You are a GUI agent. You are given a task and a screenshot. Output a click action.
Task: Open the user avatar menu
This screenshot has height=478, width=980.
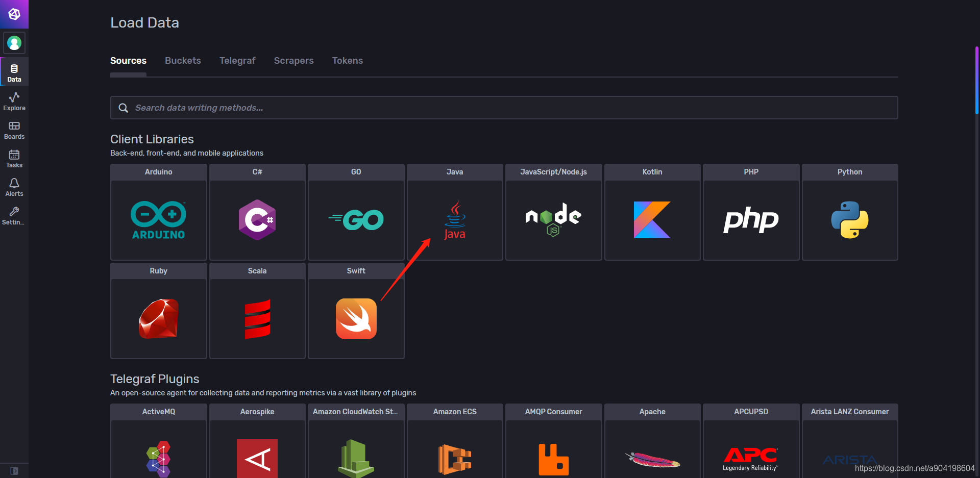coord(14,43)
